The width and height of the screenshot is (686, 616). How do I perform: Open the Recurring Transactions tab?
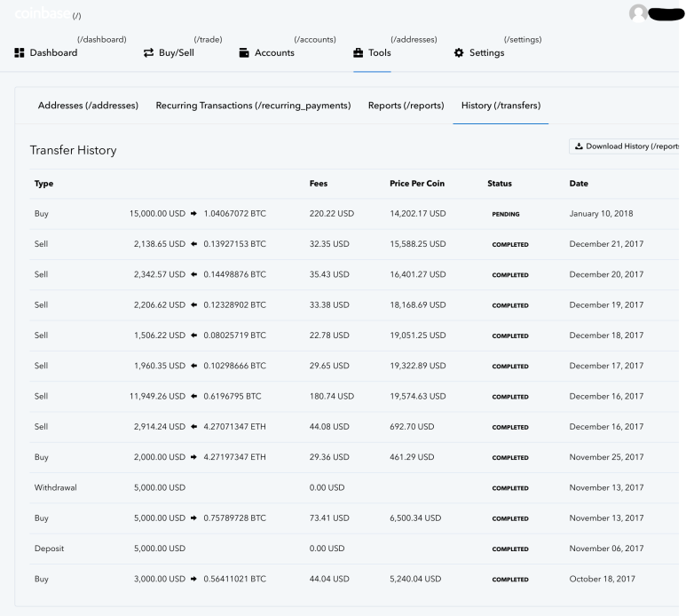(253, 106)
